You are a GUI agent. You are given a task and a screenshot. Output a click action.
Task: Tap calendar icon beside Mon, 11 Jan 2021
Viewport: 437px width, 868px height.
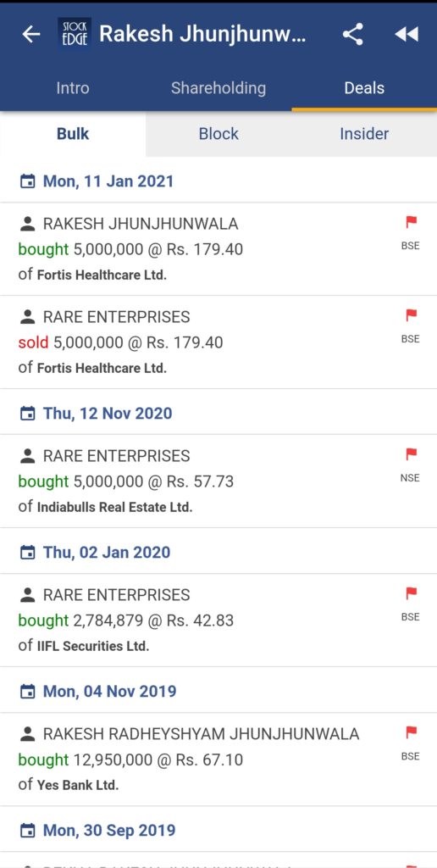pos(27,181)
